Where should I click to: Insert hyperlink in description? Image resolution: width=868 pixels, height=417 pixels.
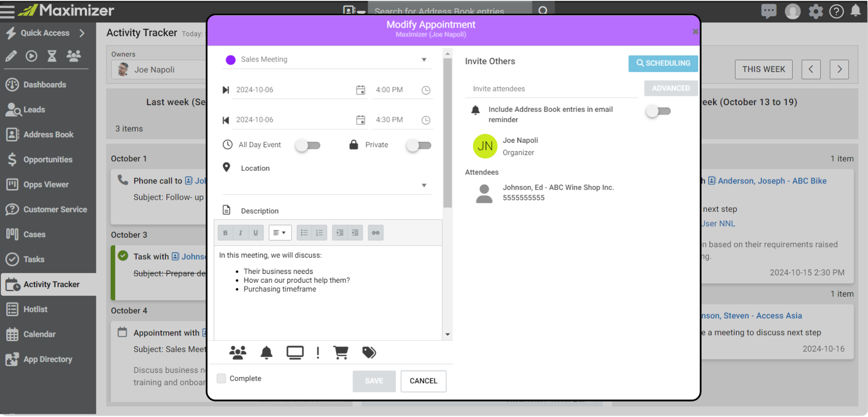pyautogui.click(x=376, y=233)
